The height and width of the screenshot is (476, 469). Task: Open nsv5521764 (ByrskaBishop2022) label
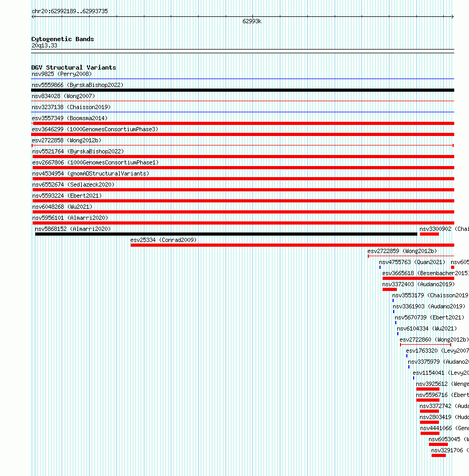click(x=78, y=151)
